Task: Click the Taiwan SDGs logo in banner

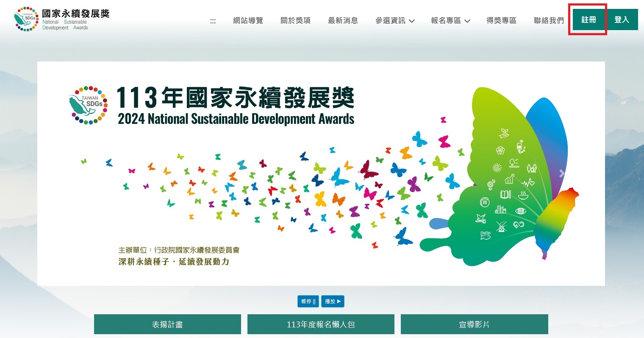Action: coord(88,105)
